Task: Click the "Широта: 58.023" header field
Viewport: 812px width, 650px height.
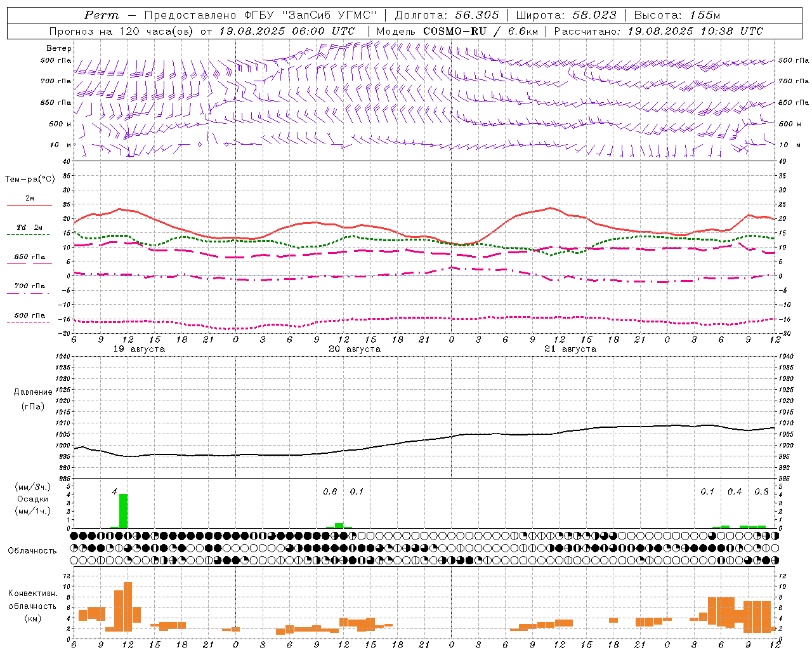Action: tap(566, 15)
